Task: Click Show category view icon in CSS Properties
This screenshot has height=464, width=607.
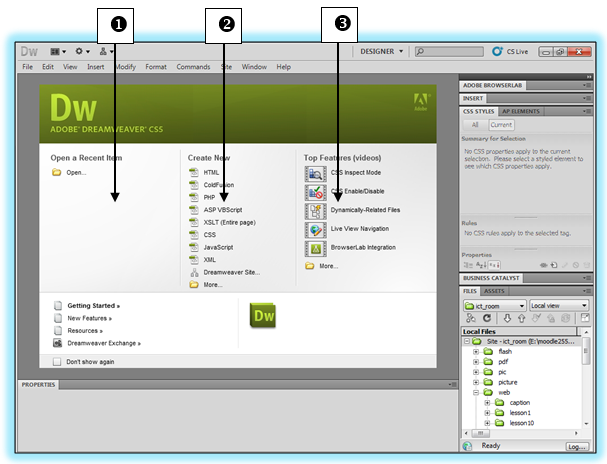Action: click(x=468, y=265)
